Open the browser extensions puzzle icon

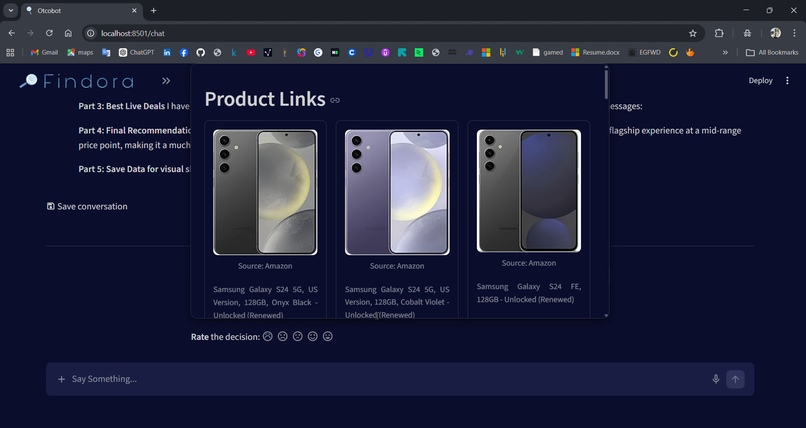[x=719, y=33]
